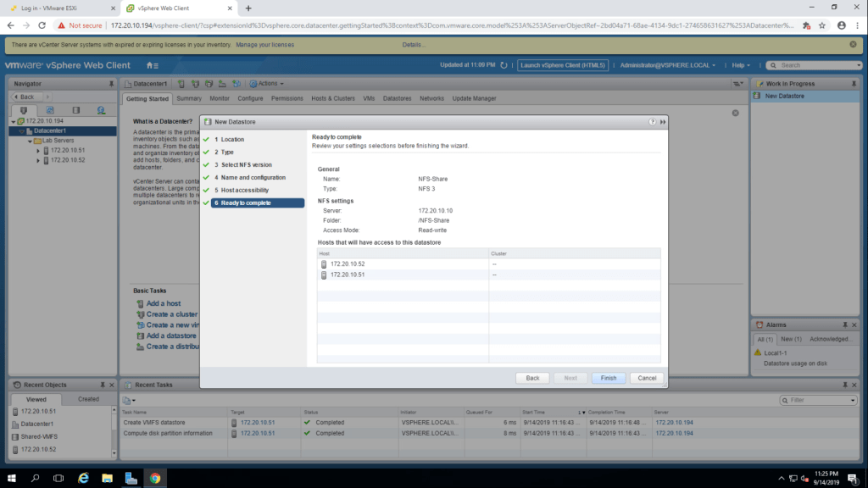Open Chrome from the Windows taskbar
This screenshot has height=488, width=868.
[155, 478]
